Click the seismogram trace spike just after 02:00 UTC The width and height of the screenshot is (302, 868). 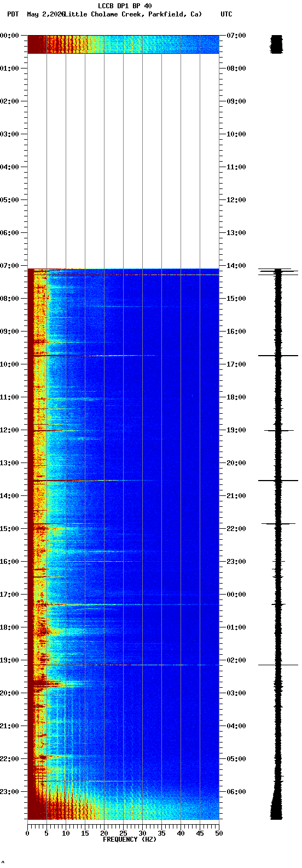[x=278, y=665]
